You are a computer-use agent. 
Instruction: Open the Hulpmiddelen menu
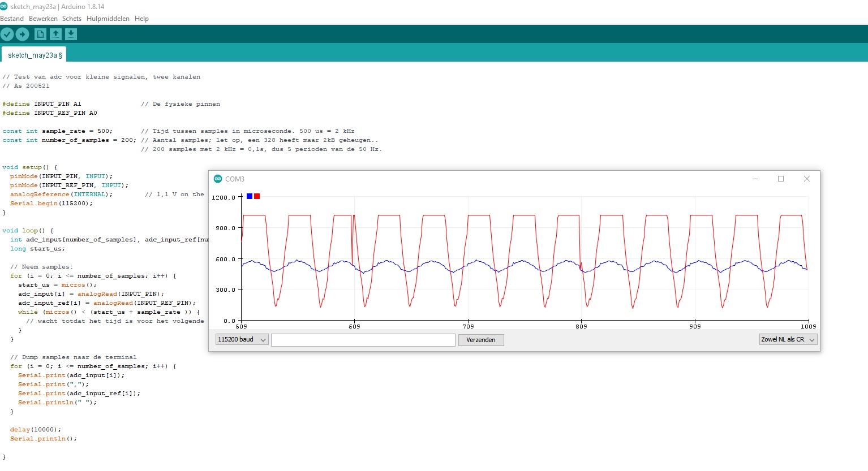tap(108, 19)
